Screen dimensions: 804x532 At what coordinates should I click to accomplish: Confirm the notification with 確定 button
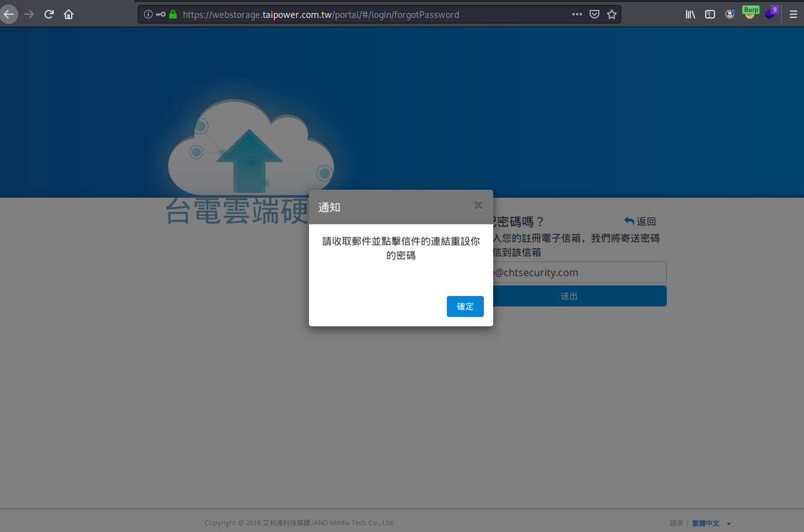(x=465, y=306)
